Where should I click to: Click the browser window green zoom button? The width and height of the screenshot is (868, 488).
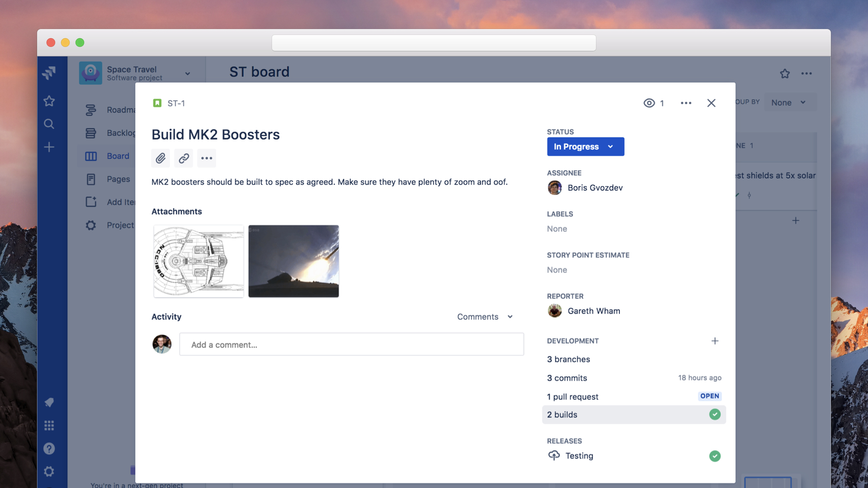click(80, 42)
